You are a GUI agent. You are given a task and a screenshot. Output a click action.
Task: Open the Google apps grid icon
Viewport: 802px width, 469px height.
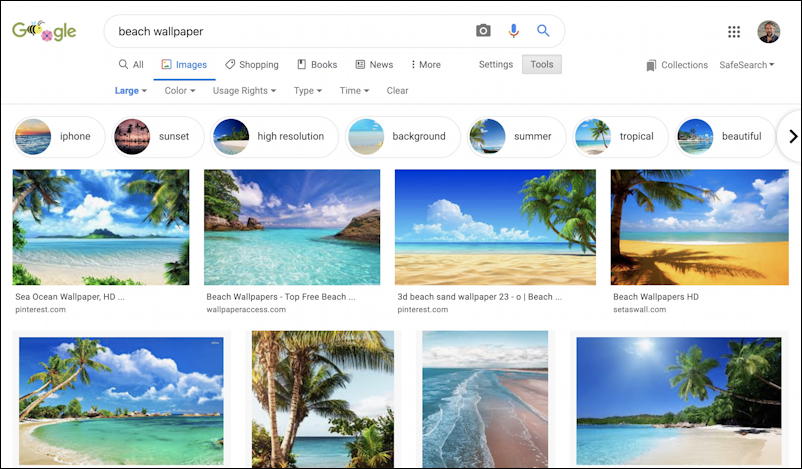click(x=734, y=32)
